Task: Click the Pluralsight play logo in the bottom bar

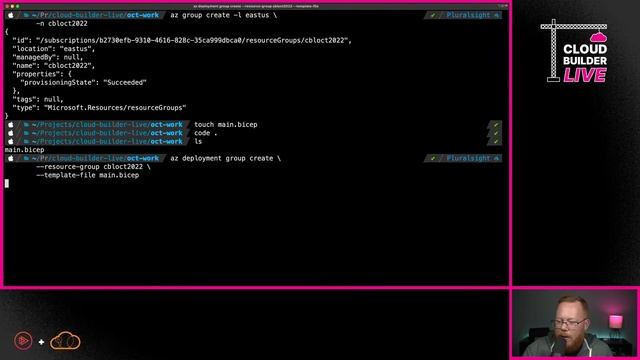Action: pos(23,340)
